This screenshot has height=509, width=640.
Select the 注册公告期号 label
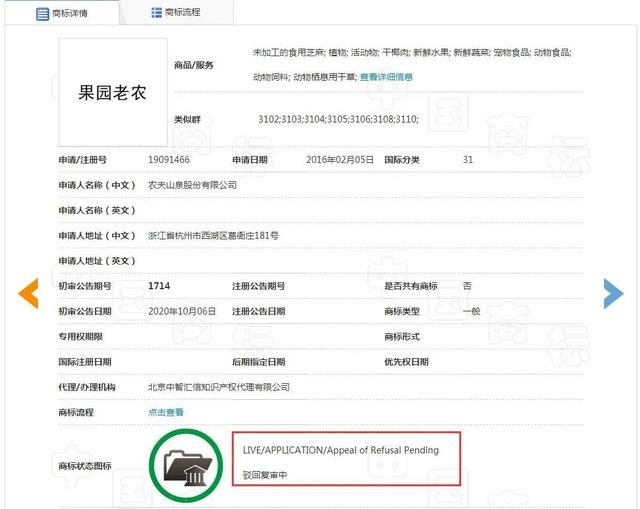point(258,286)
